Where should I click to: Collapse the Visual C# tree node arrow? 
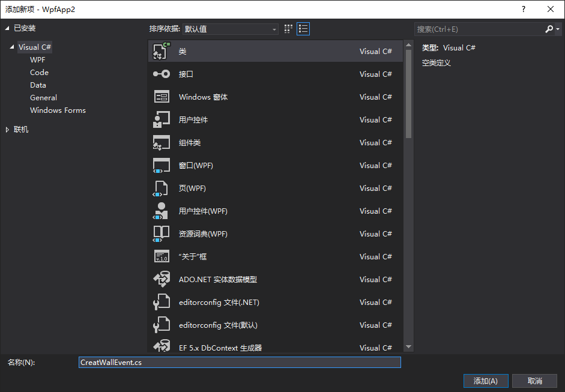click(12, 47)
